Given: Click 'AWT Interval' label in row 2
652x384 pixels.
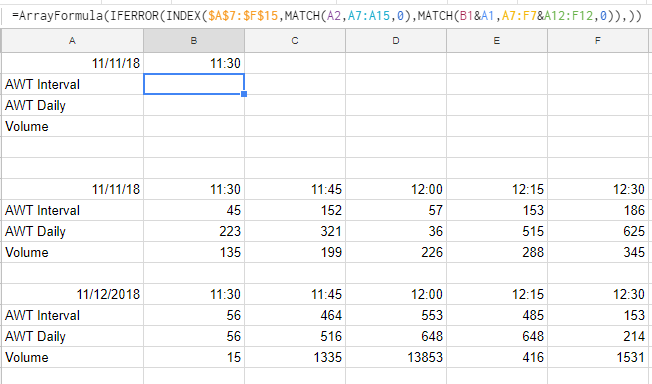Looking at the screenshot, I should tap(42, 84).
